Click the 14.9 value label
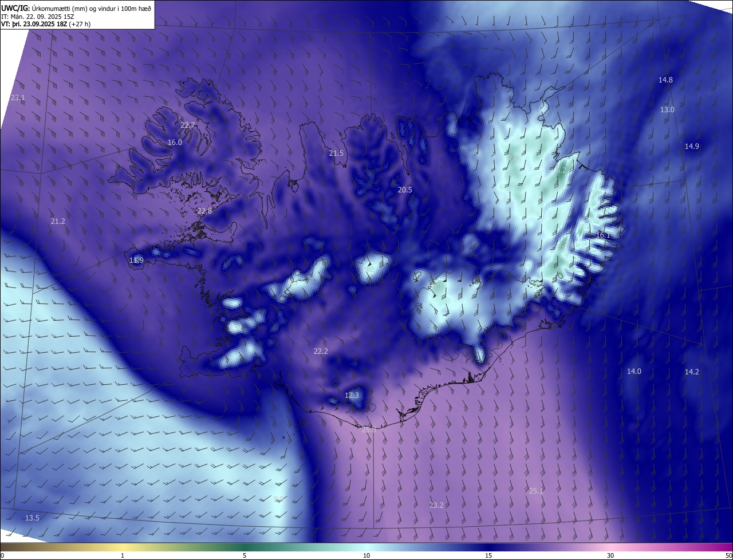Screen dimensions: 733x560 (x=692, y=146)
